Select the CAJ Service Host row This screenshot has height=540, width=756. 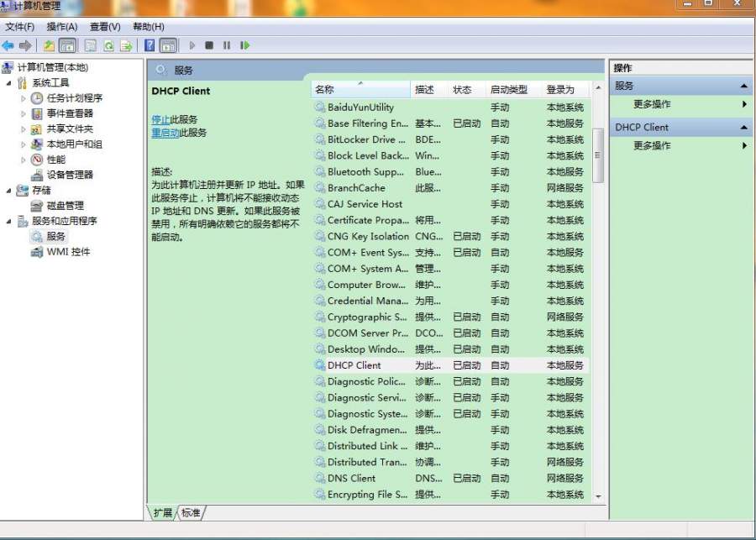point(450,204)
